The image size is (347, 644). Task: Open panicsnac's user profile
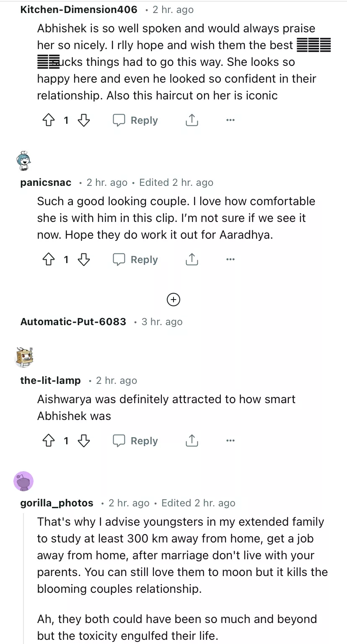point(46,183)
